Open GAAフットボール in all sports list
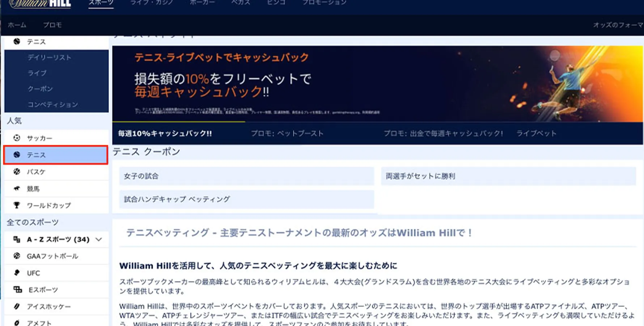 [x=56, y=256]
